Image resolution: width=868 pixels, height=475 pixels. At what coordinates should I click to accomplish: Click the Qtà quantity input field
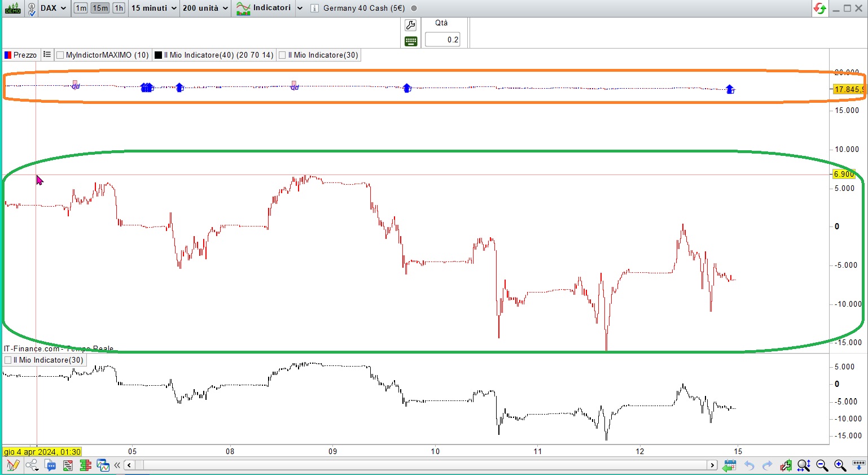pyautogui.click(x=442, y=40)
